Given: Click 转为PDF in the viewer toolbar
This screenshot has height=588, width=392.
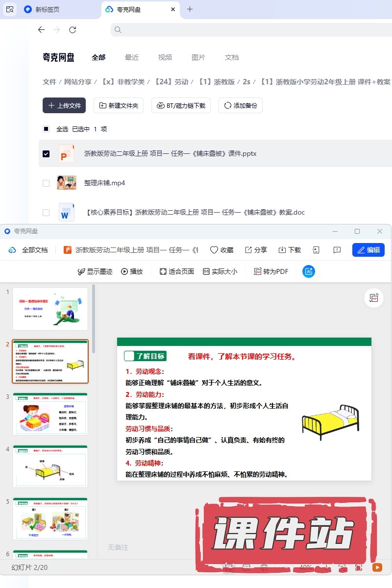Looking at the screenshot, I should pyautogui.click(x=271, y=271).
